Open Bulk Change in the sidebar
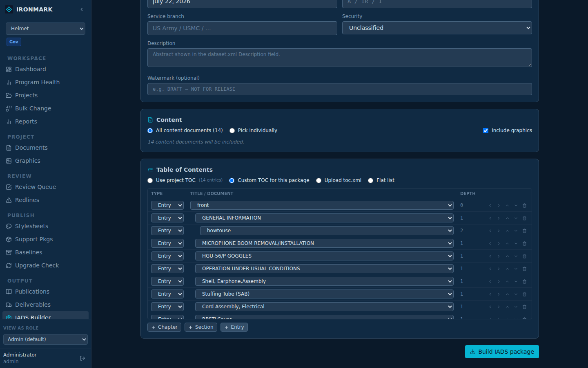 pos(45,108)
